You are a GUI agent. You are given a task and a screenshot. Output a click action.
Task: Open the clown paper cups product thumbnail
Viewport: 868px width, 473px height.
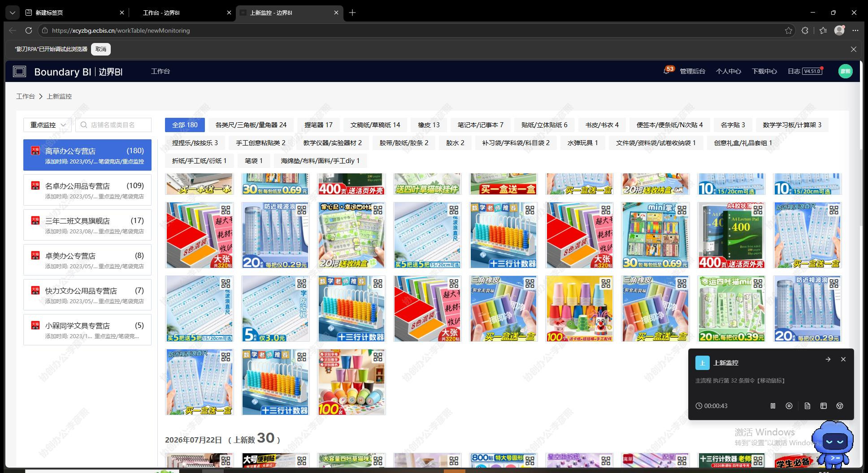[580, 309]
